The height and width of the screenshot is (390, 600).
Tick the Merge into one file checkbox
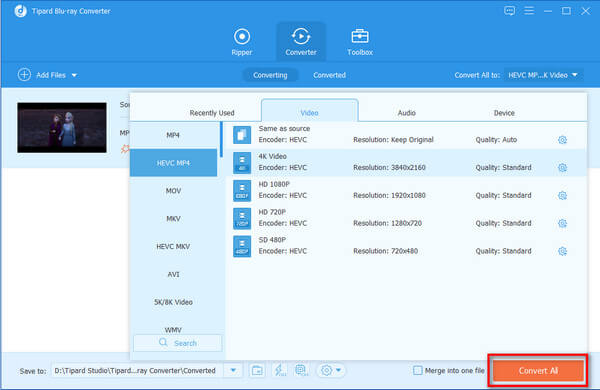coord(418,370)
